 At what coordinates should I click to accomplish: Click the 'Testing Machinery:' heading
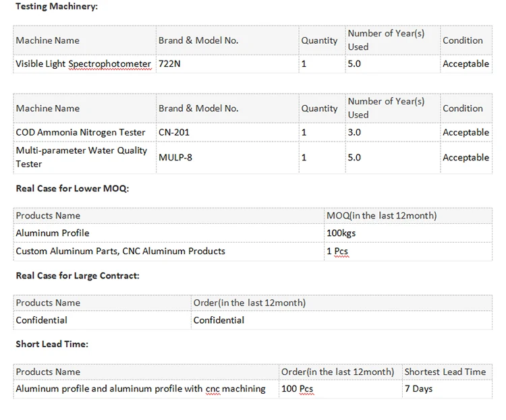pyautogui.click(x=56, y=6)
